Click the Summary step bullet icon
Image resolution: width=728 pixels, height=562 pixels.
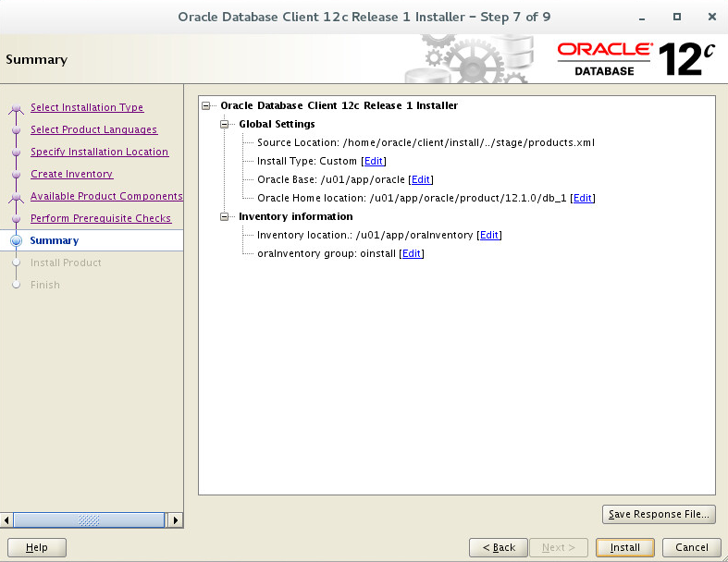[x=17, y=240]
